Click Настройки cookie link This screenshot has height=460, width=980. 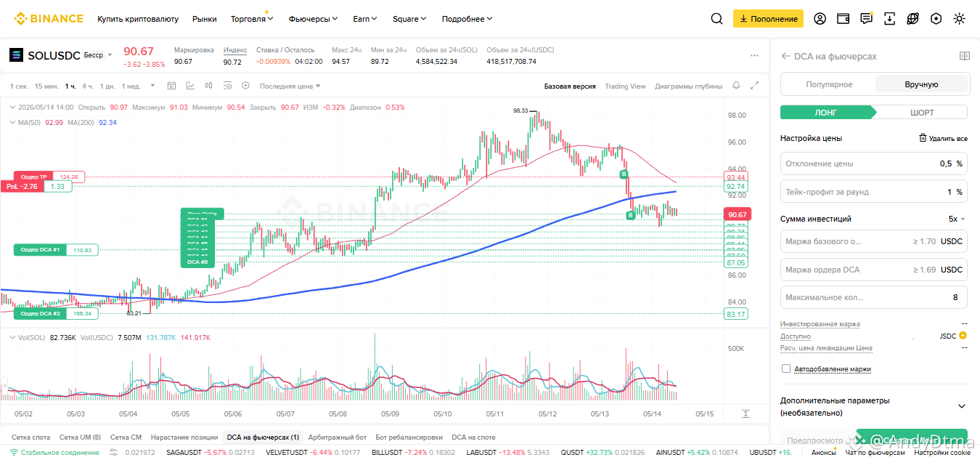click(942, 453)
